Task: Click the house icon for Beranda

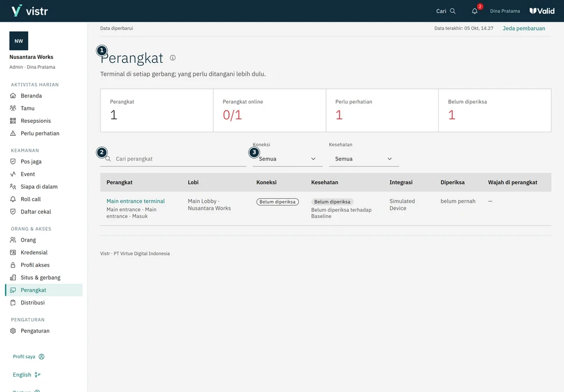Action: point(13,96)
